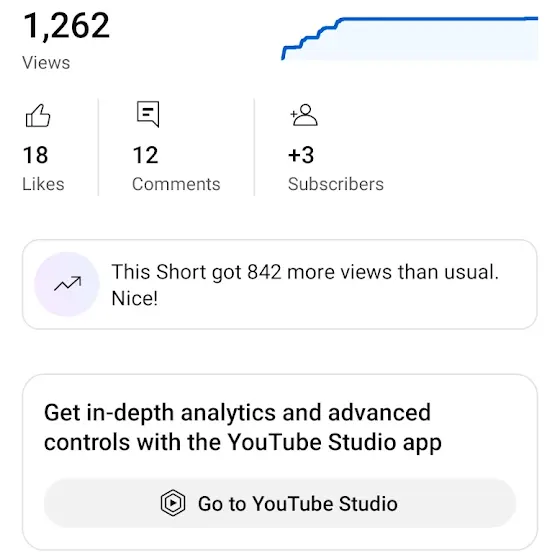Click the stepped rising part of views graph
The image size is (560, 560).
[311, 38]
